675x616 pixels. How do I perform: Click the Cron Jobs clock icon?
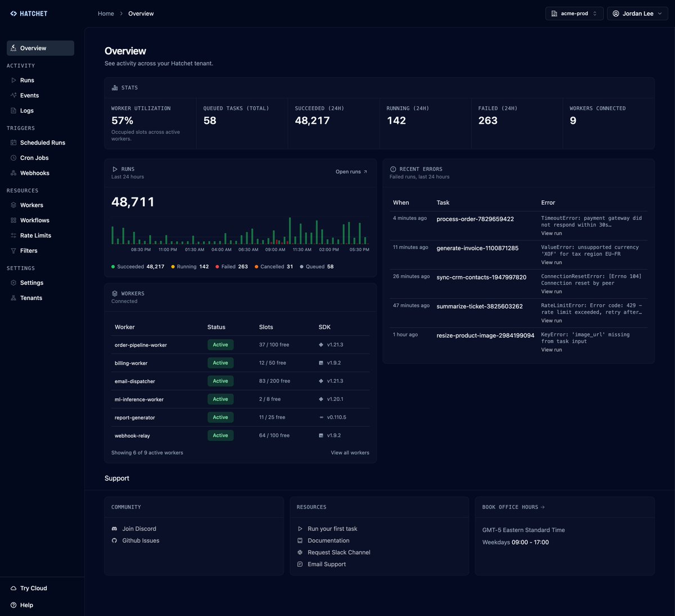pyautogui.click(x=13, y=158)
